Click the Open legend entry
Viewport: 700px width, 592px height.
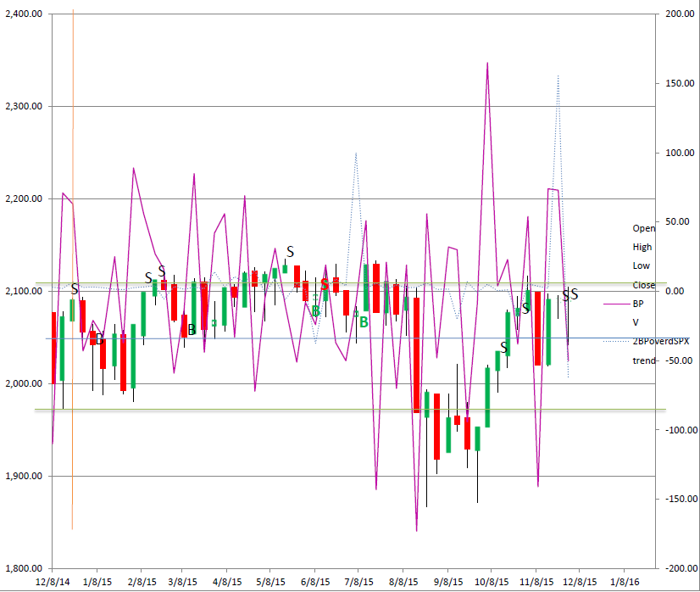643,228
